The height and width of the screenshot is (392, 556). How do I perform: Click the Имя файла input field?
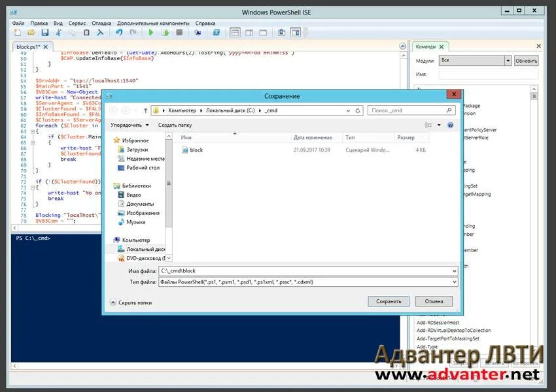click(305, 271)
